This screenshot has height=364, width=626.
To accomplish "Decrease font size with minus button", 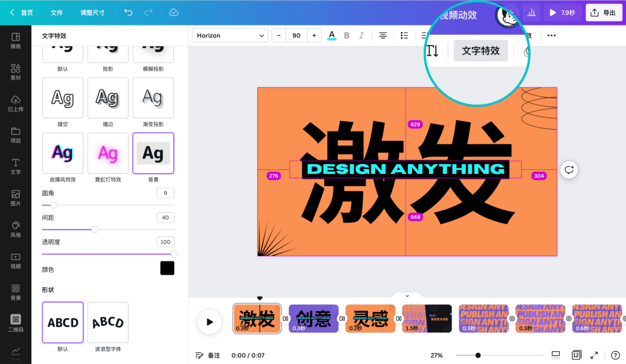I will click(279, 35).
